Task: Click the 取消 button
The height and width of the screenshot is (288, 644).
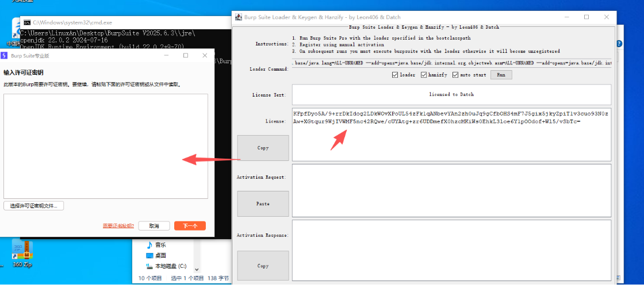Action: point(154,226)
